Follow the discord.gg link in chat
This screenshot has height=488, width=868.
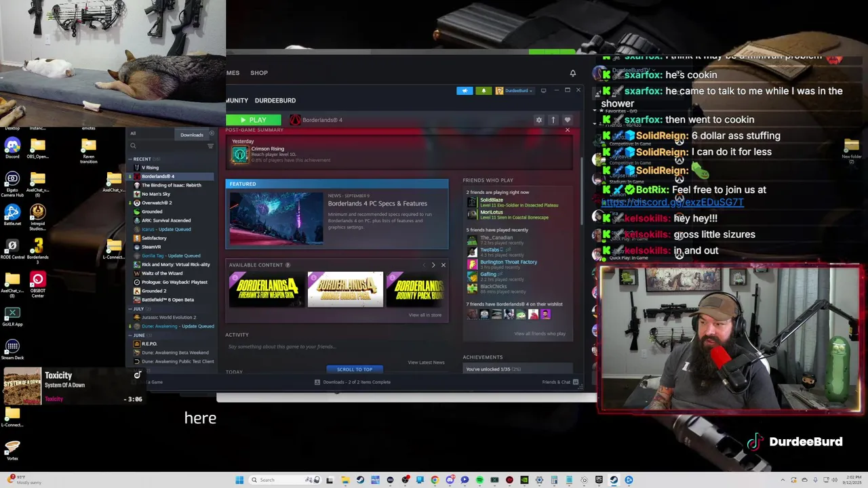tap(673, 203)
